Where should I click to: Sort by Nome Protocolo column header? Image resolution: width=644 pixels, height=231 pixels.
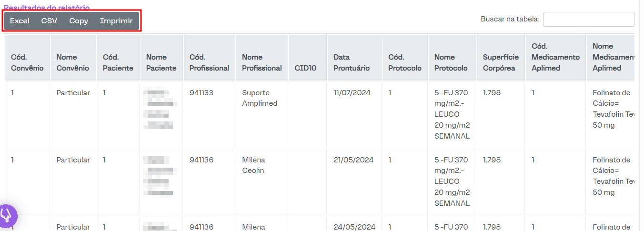[451, 62]
